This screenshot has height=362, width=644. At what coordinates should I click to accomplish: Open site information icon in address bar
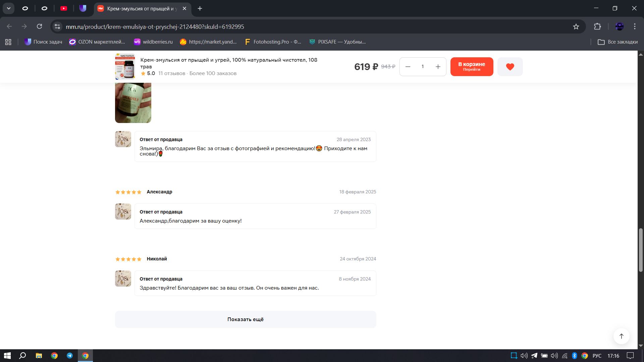(x=57, y=26)
